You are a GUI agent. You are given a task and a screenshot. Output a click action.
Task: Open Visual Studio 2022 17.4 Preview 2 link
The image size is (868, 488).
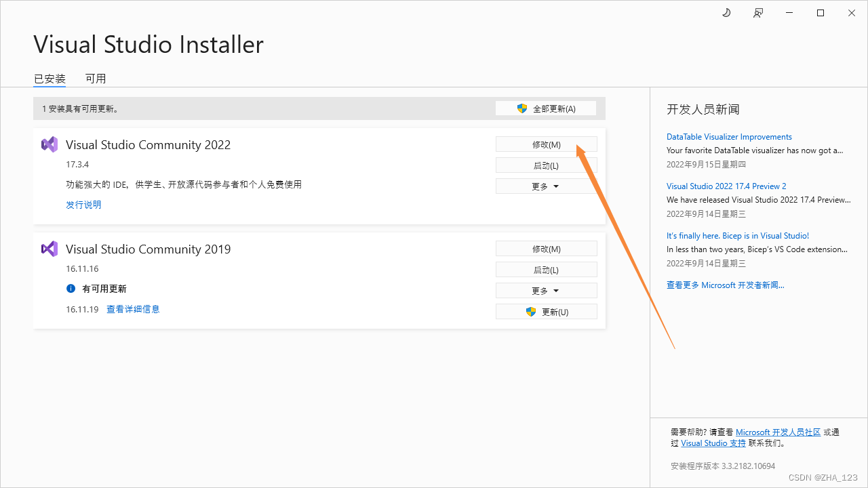pyautogui.click(x=726, y=186)
